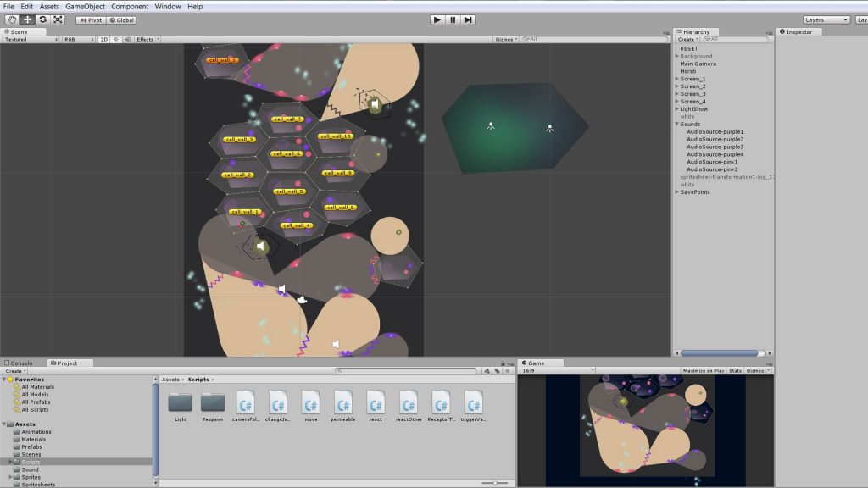This screenshot has height=488, width=868.
Task: Select the Scale tool in toolbar
Action: click(x=58, y=19)
